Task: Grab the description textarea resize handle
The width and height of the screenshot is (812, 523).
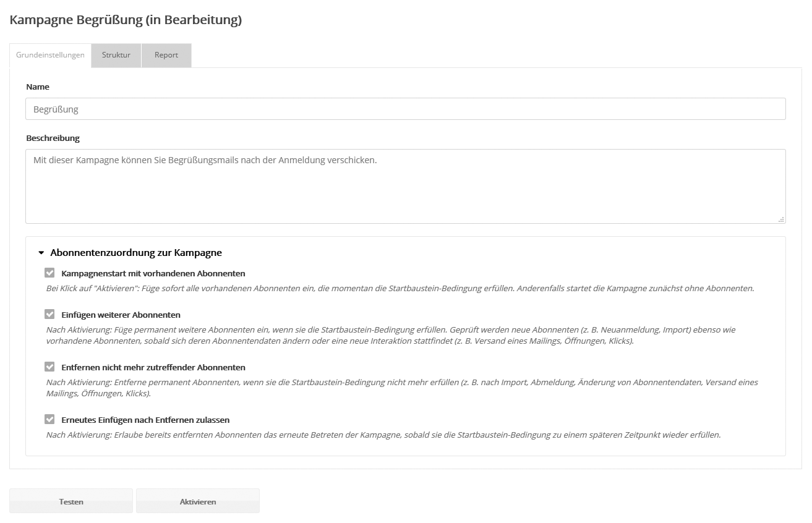Action: point(782,219)
